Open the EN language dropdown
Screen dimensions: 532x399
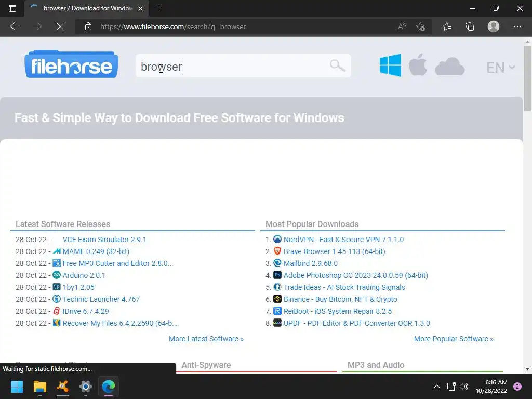point(500,68)
